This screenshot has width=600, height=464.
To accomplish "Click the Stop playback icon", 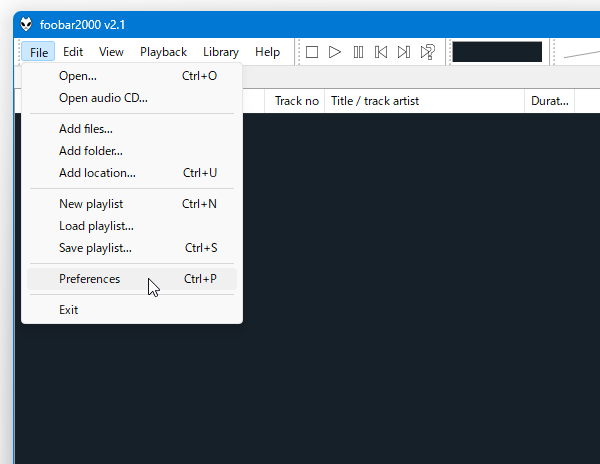I will (x=312, y=52).
